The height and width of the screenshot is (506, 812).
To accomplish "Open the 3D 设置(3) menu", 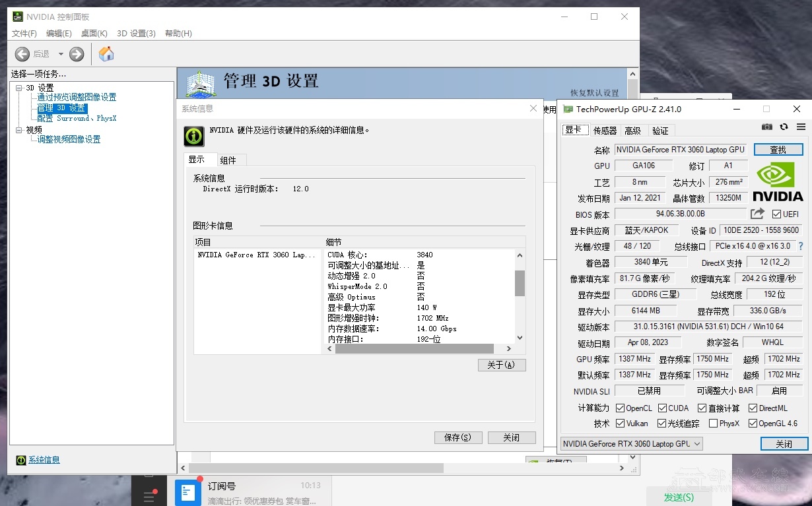I will pyautogui.click(x=136, y=34).
